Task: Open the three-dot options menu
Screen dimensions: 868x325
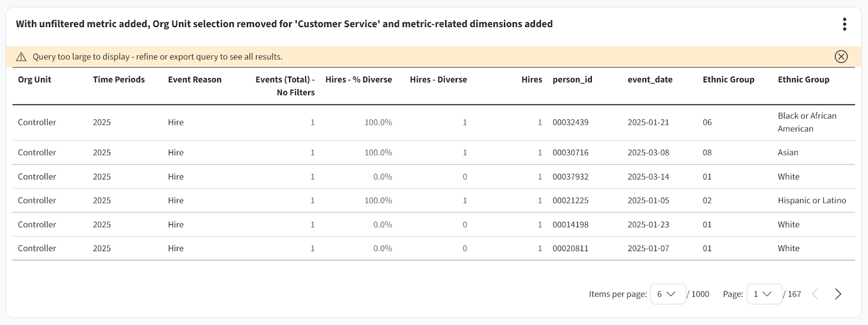Action: [844, 24]
